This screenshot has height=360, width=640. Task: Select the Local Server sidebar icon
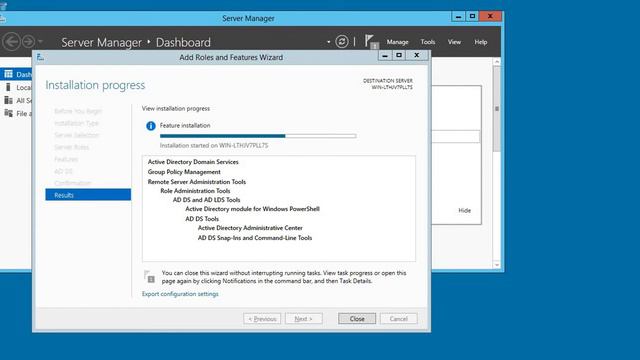[x=8, y=87]
